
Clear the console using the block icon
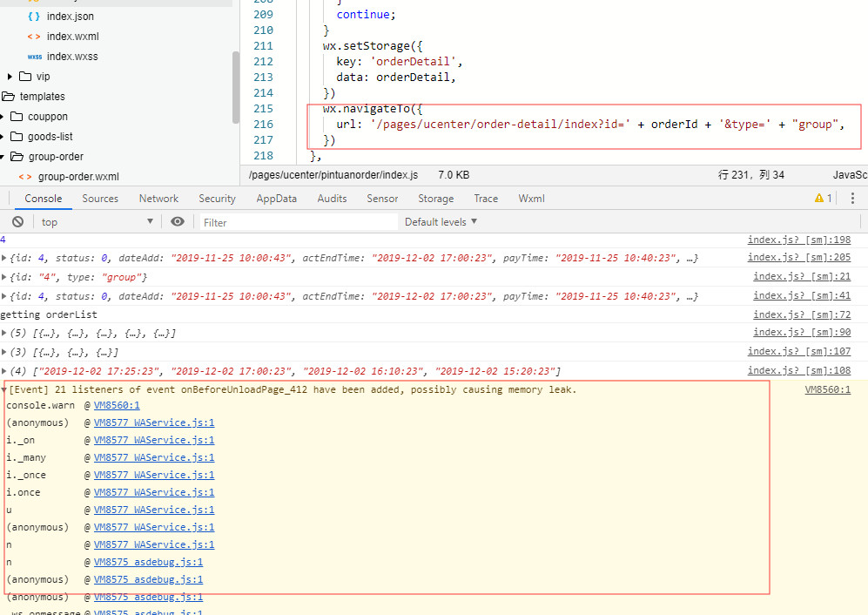point(17,222)
